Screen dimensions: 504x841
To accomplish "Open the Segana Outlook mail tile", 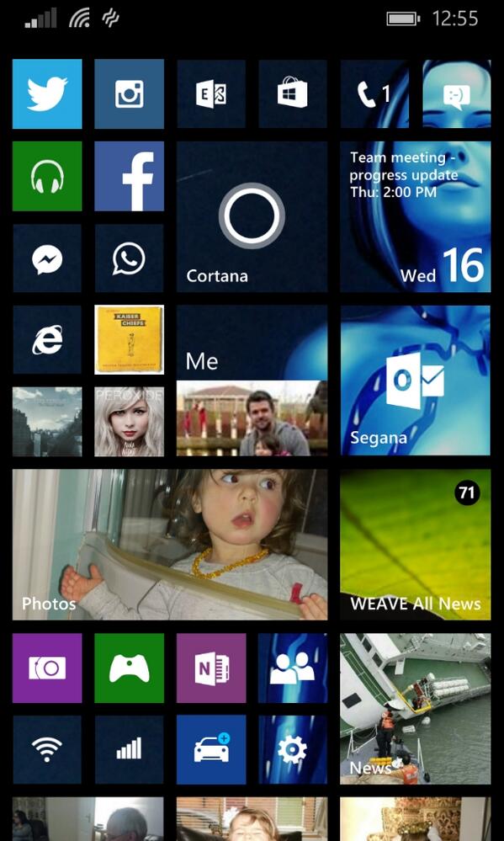I will click(416, 381).
